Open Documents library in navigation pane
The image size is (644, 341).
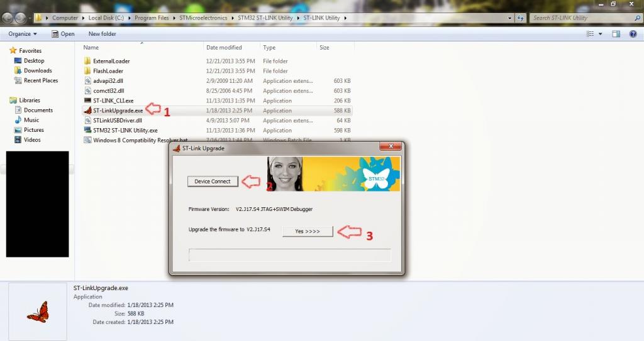(x=38, y=110)
